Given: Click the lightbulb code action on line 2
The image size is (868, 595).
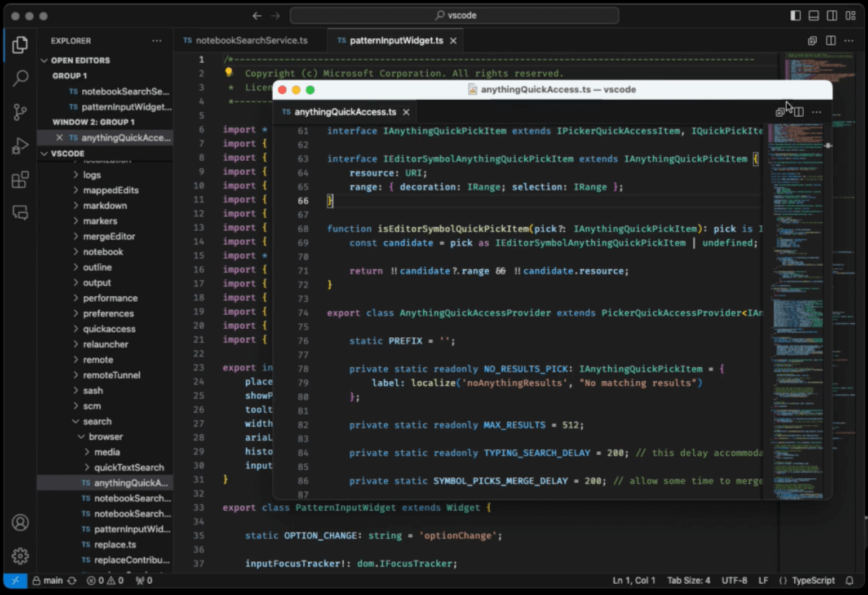Looking at the screenshot, I should [229, 72].
